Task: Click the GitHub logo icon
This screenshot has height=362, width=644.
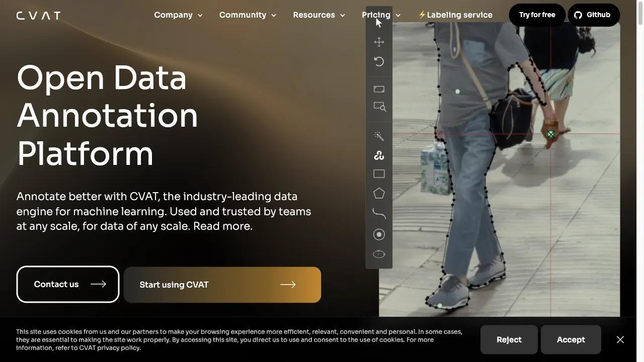Action: tap(578, 15)
